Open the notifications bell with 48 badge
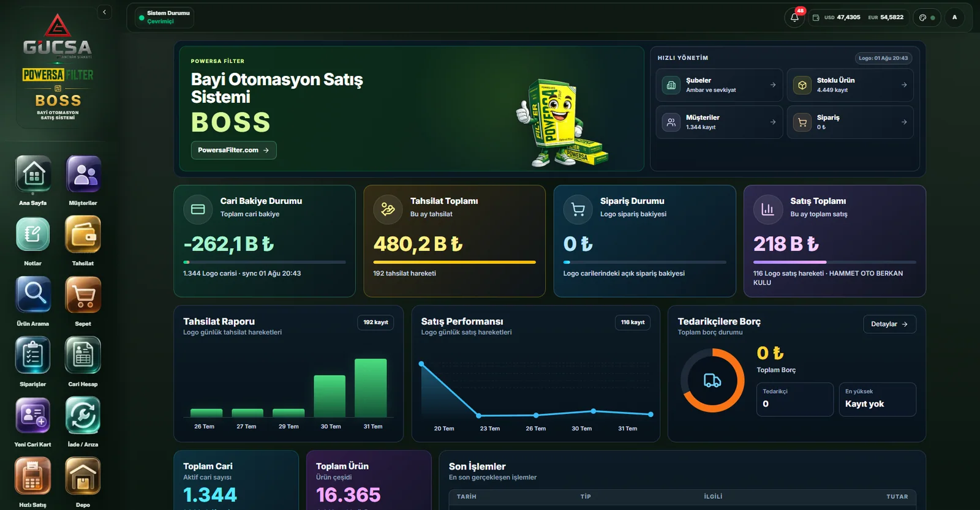Viewport: 980px width, 510px height. [x=795, y=17]
